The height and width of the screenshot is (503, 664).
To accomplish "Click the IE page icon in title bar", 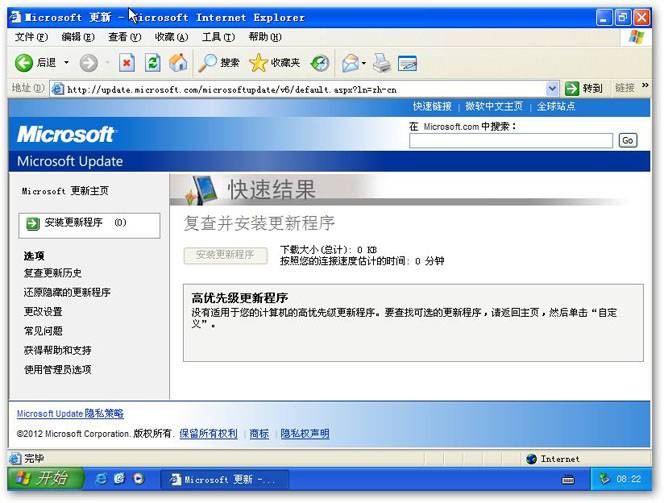I will pyautogui.click(x=16, y=17).
